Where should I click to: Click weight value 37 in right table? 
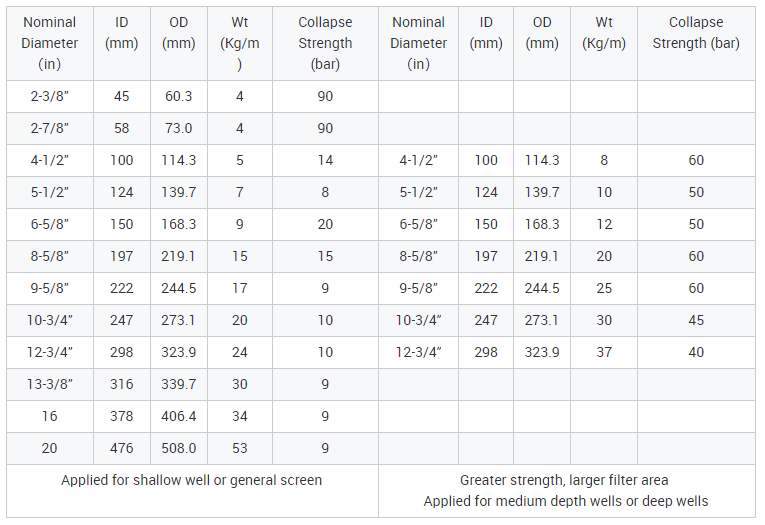[604, 352]
